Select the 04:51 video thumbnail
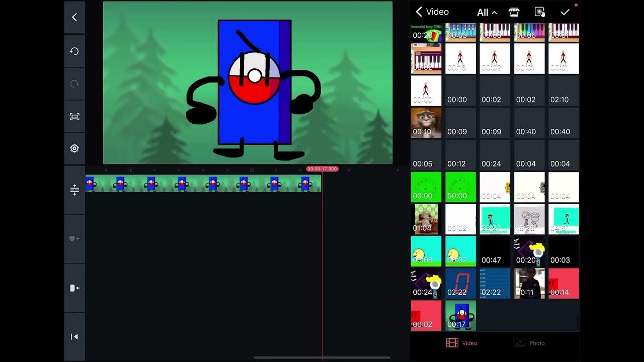Viewport: 644px width, 362px height. [563, 219]
